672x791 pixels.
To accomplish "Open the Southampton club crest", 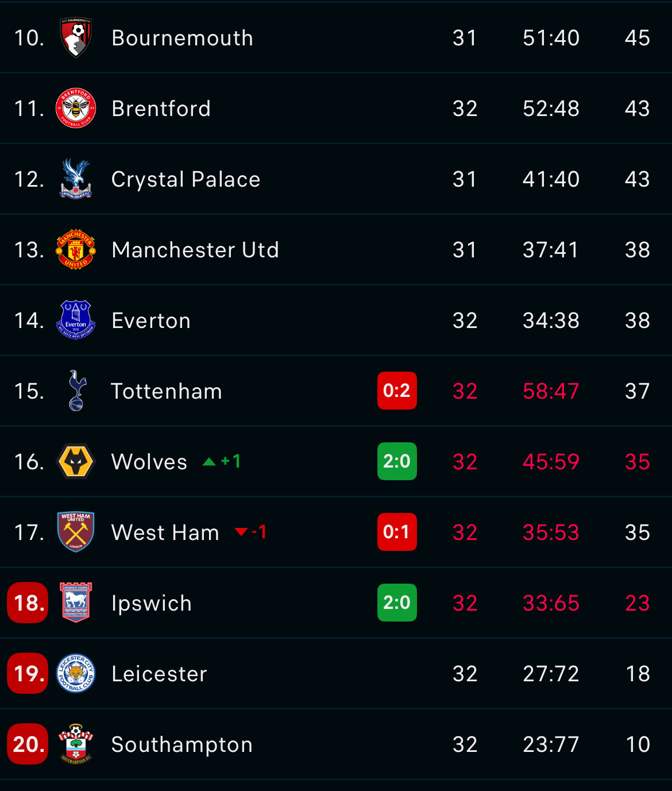I will point(76,744).
